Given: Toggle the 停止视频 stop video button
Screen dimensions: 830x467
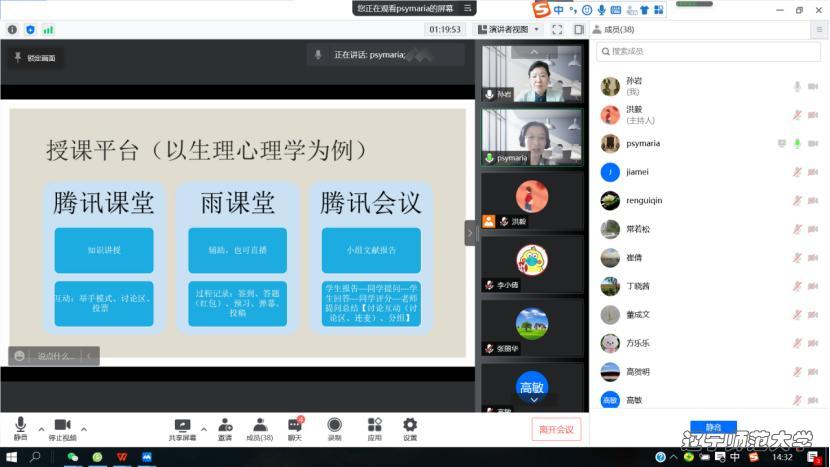Looking at the screenshot, I should (62, 426).
